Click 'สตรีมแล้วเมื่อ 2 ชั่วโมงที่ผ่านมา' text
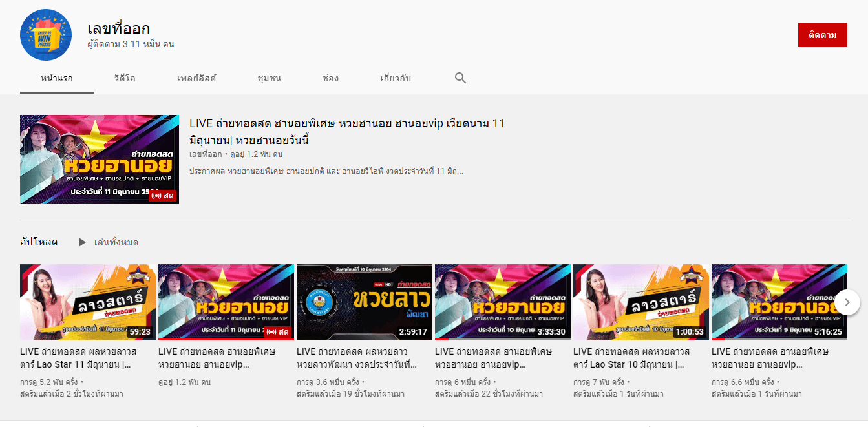 pyautogui.click(x=72, y=393)
